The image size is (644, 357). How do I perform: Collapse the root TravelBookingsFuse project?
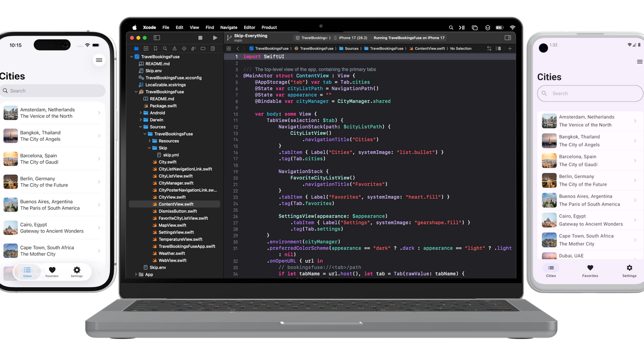point(132,57)
